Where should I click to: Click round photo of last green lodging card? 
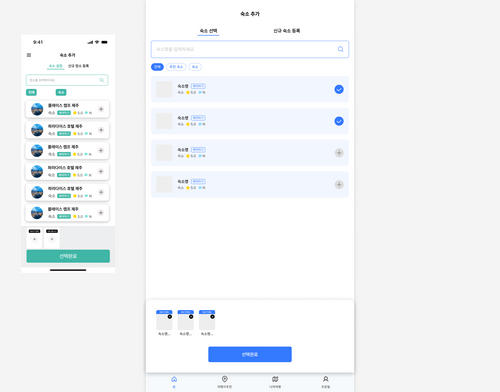tap(37, 213)
